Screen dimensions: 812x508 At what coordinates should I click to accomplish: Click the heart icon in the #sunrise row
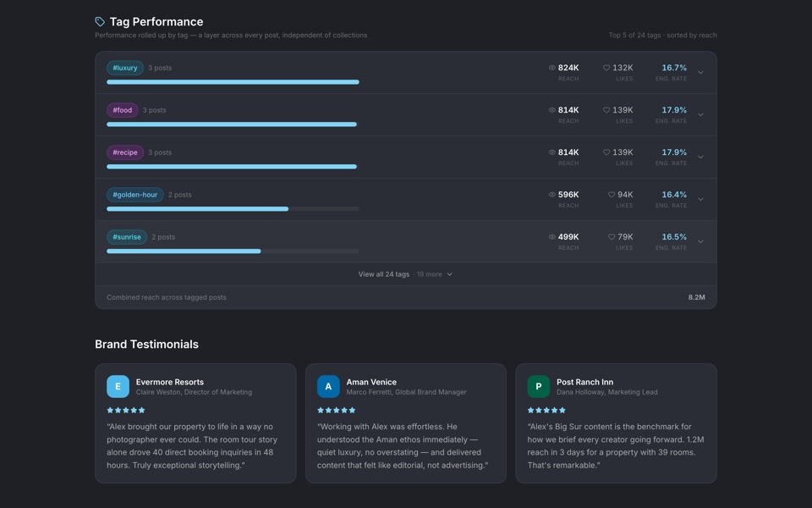[612, 237]
